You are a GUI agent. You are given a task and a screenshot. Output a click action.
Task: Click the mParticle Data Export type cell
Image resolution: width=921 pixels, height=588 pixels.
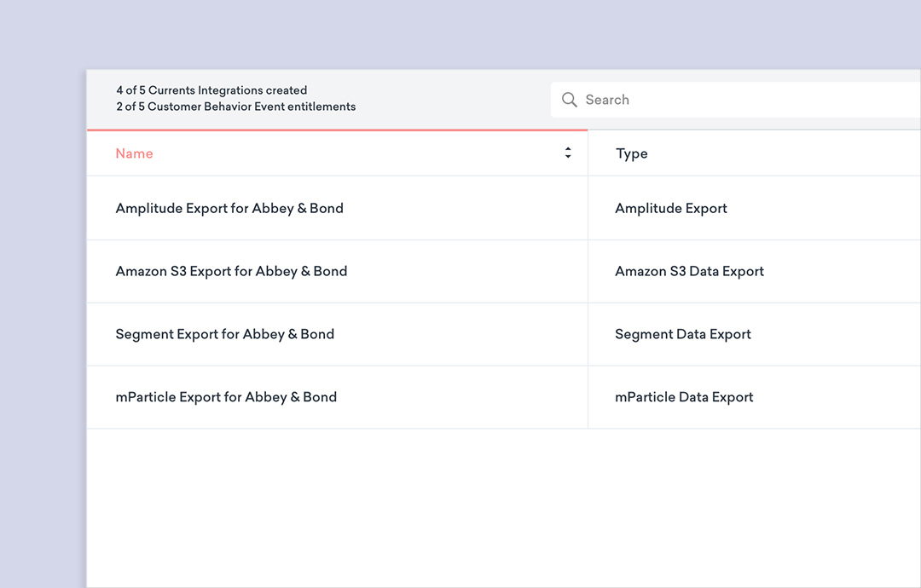coord(684,397)
